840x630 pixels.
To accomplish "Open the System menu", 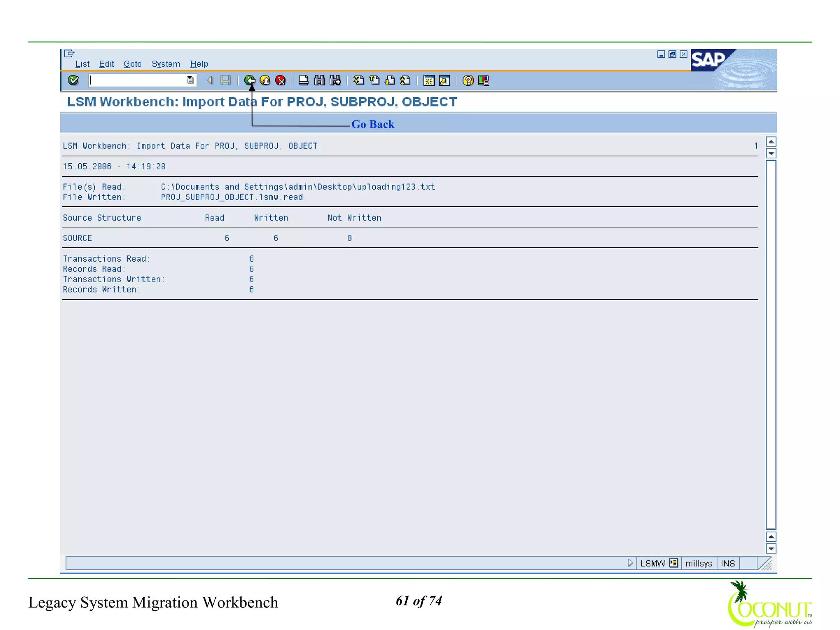I will click(166, 64).
